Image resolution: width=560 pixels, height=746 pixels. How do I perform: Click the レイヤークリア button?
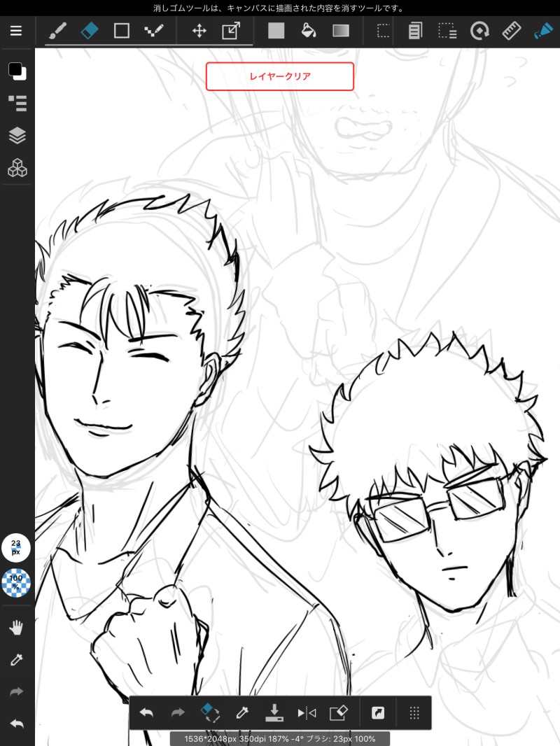point(280,76)
